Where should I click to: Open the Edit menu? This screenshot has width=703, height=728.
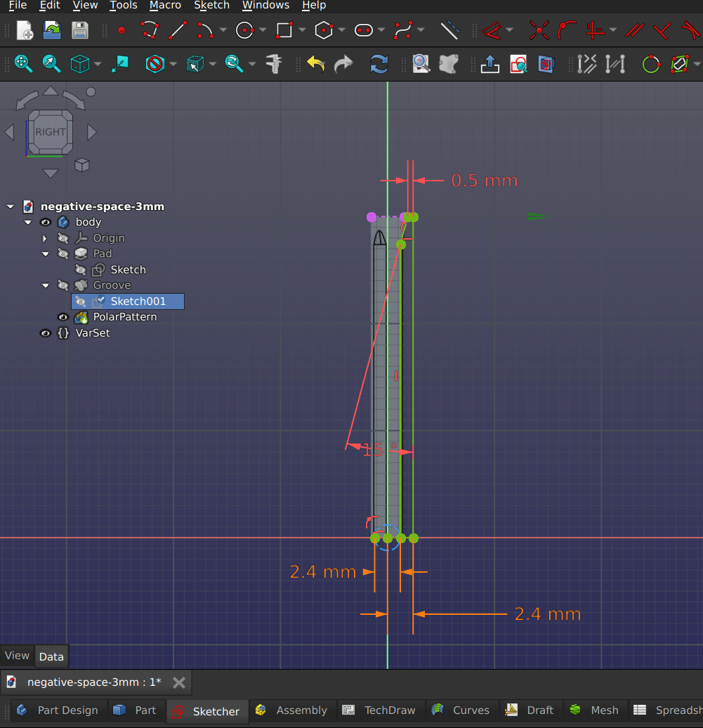[50, 5]
